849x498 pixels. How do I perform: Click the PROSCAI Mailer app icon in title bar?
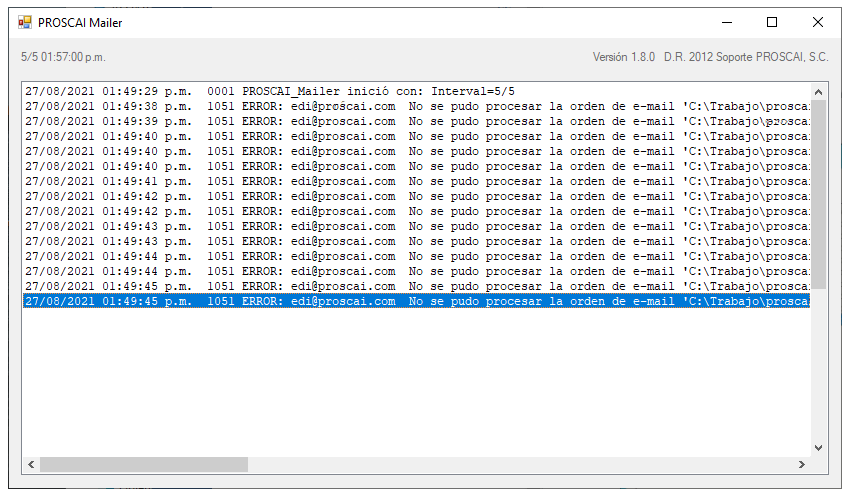[x=25, y=23]
